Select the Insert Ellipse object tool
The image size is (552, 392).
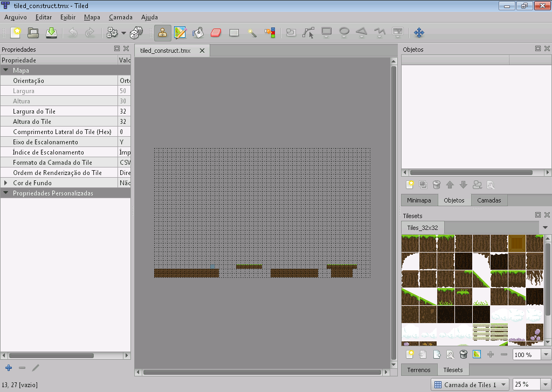(x=344, y=32)
